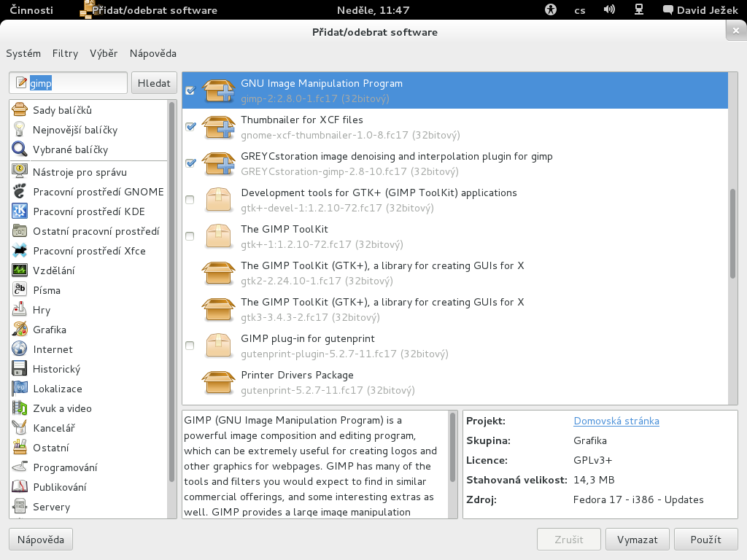Click the GNOME footprint icon
This screenshot has width=747, height=560.
pos(20,192)
